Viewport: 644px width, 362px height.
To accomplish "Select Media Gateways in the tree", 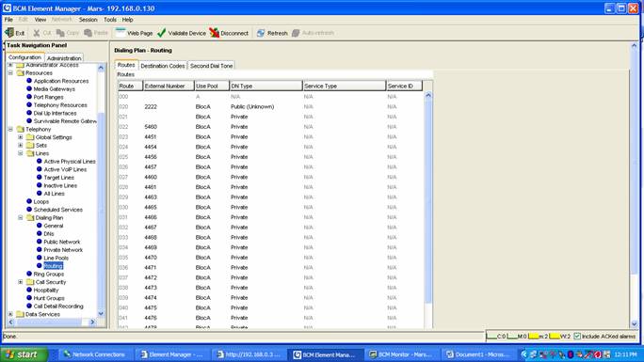I will click(55, 89).
